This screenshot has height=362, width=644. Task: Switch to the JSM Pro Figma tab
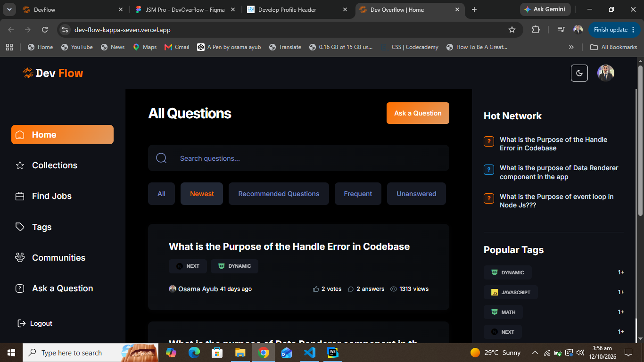tap(184, 9)
